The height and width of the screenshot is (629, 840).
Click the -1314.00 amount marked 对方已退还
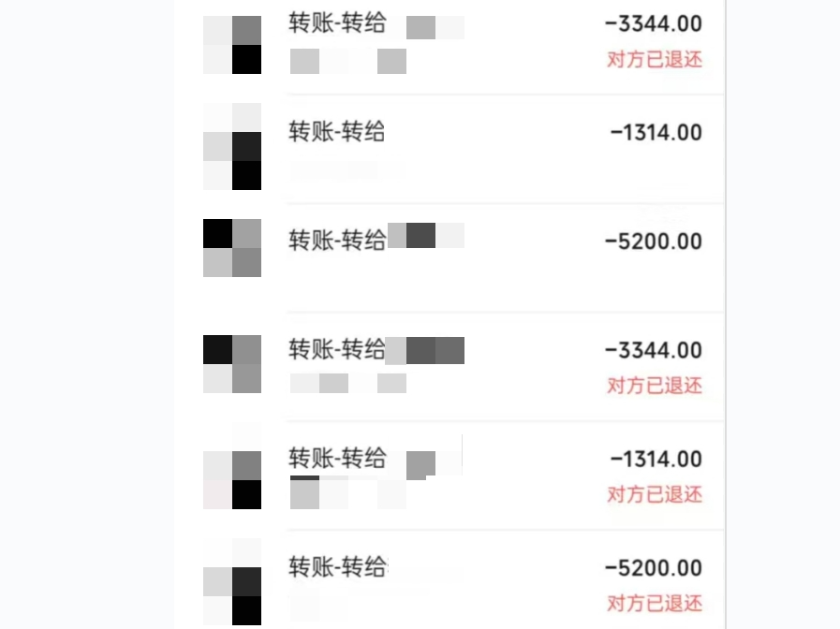(656, 459)
